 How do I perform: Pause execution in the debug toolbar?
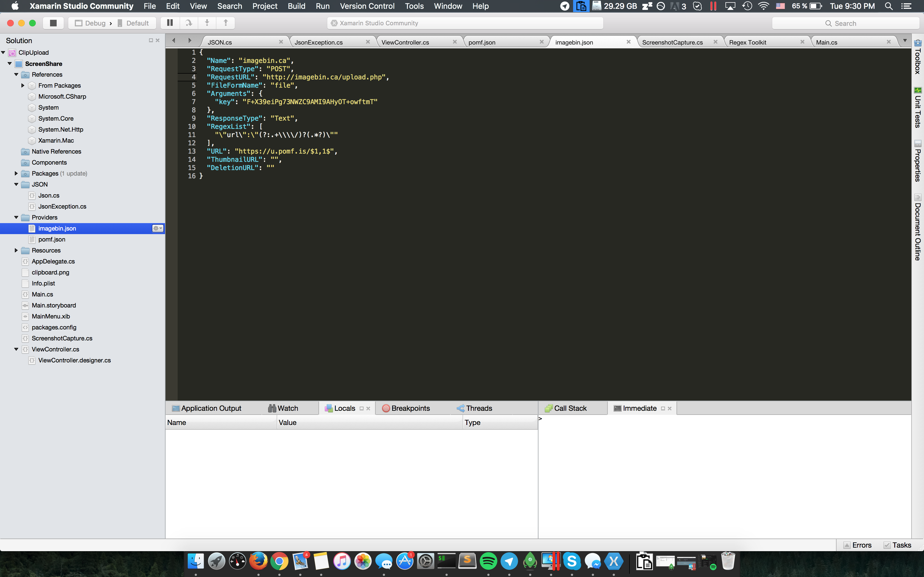click(x=170, y=23)
